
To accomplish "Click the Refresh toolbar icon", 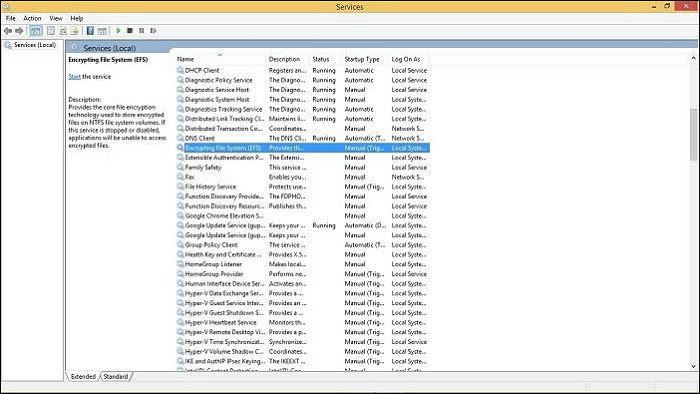I will point(63,31).
